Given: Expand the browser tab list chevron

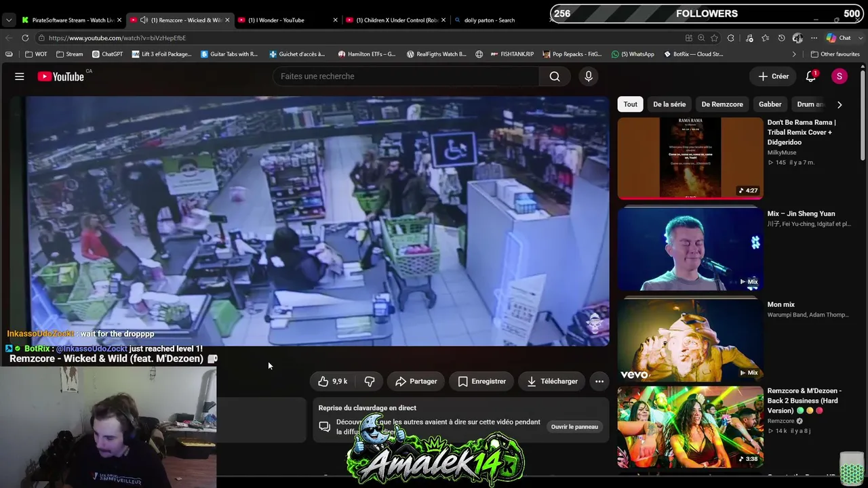Looking at the screenshot, I should click(x=8, y=20).
